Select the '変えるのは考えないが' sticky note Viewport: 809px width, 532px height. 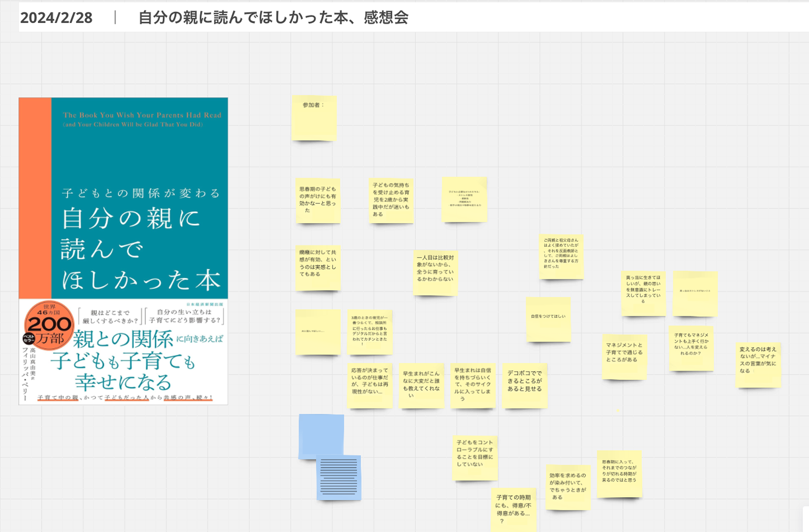pyautogui.click(x=758, y=365)
